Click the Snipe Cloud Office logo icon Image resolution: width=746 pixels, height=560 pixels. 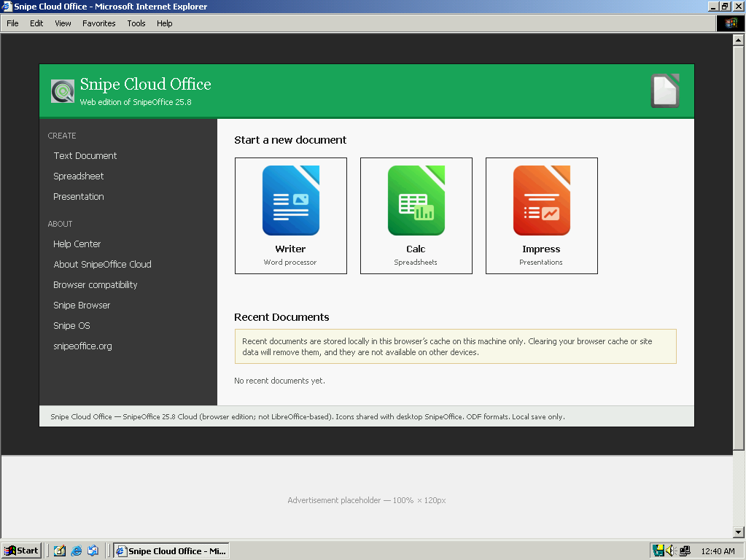(63, 91)
